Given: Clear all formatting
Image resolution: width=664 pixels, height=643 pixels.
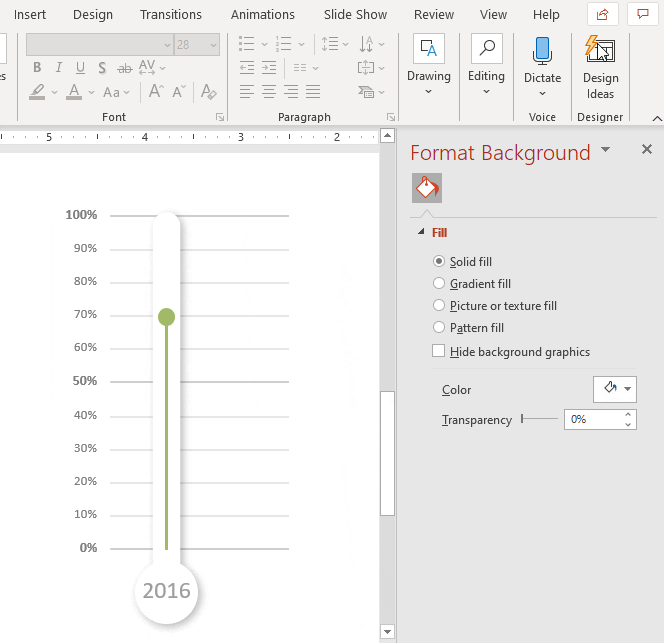Looking at the screenshot, I should point(208,91).
